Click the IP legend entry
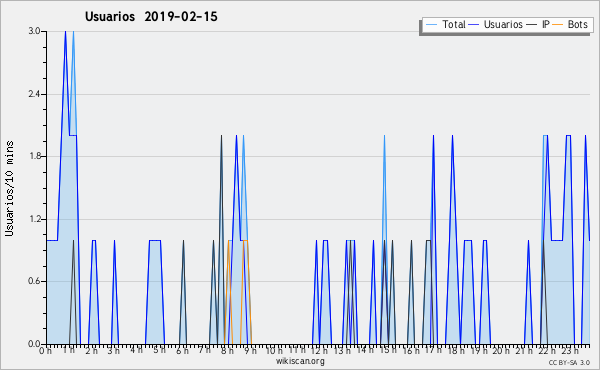600x370 pixels. (538, 24)
